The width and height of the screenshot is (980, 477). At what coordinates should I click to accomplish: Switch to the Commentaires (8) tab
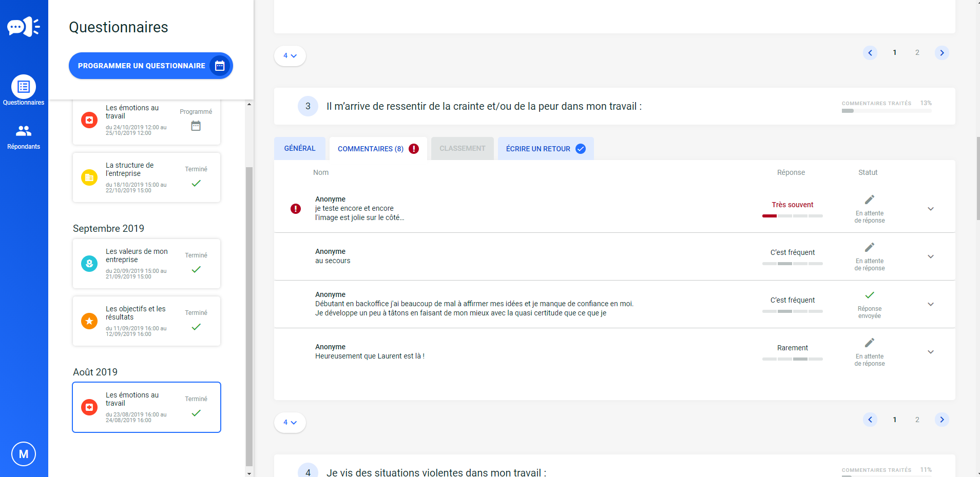click(378, 149)
